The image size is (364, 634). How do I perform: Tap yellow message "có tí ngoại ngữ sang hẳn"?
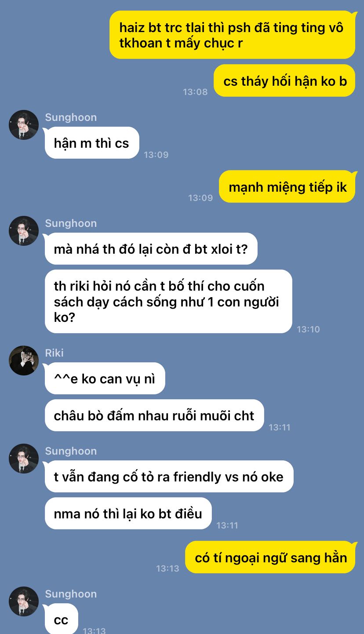[x=270, y=557]
